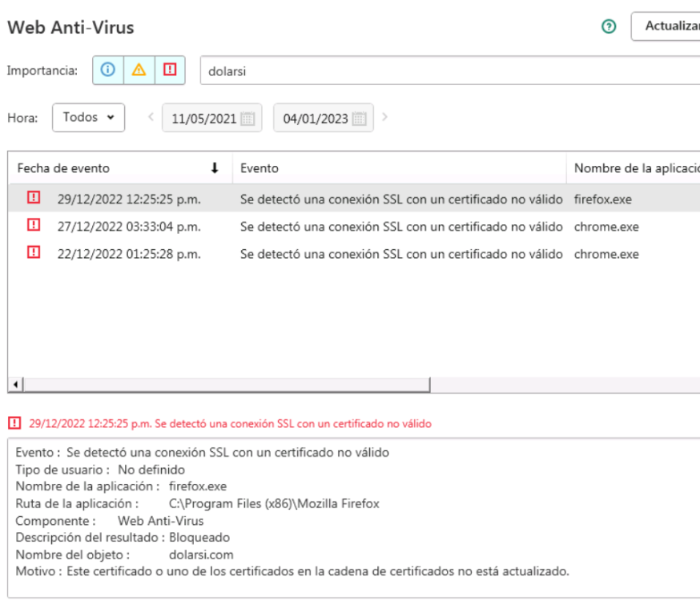Click Tipo de usuario No definido line
The height and width of the screenshot is (601, 700).
tap(100, 470)
